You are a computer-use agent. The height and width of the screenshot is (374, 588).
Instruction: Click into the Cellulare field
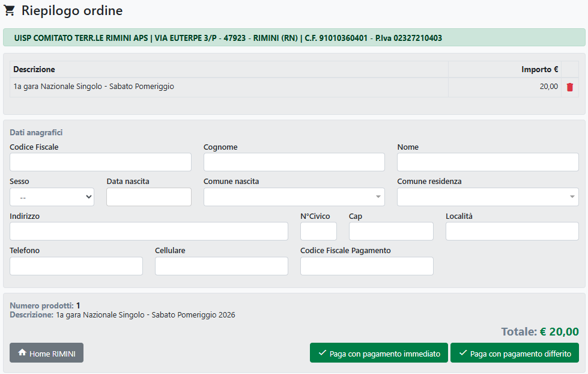click(x=221, y=266)
